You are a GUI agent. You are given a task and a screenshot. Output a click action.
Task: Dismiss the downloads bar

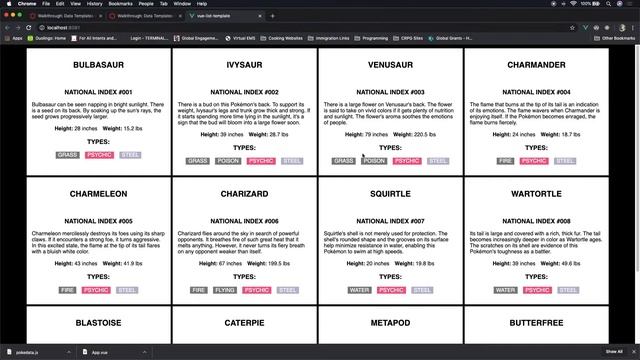tap(634, 351)
